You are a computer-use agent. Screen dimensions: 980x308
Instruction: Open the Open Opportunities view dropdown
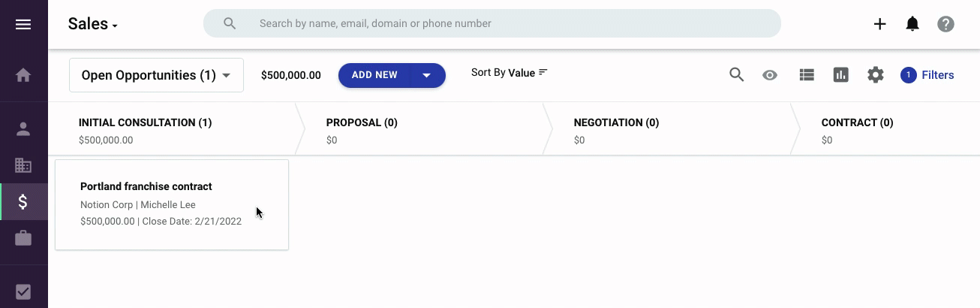[156, 75]
